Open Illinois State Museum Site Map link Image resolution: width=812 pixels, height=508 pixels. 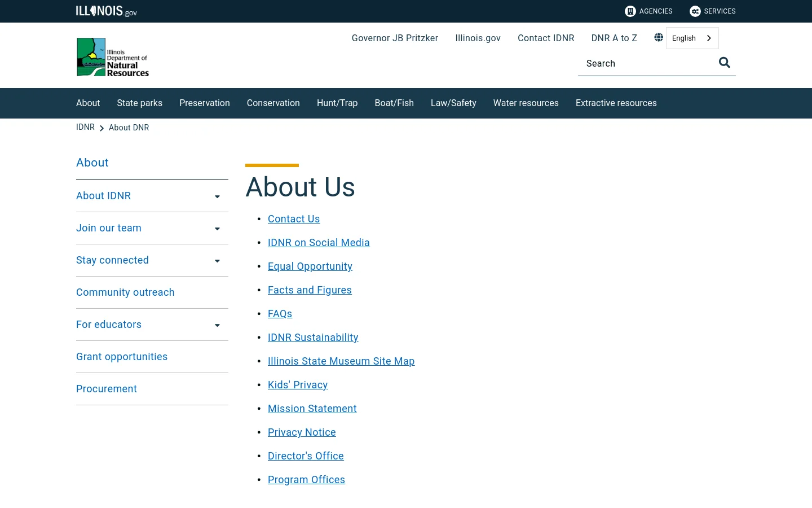pos(341,361)
